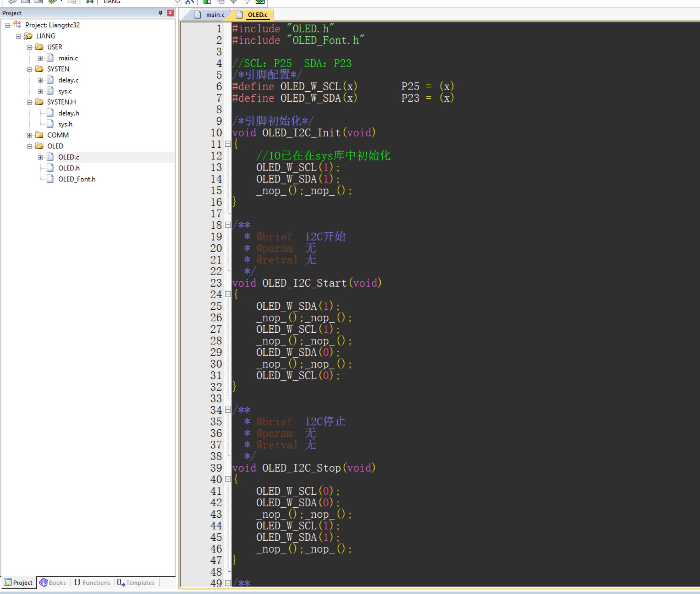Image resolution: width=700 pixels, height=594 pixels.
Task: Fold OLED_I2C_Start body at line 24
Action: click(228, 294)
